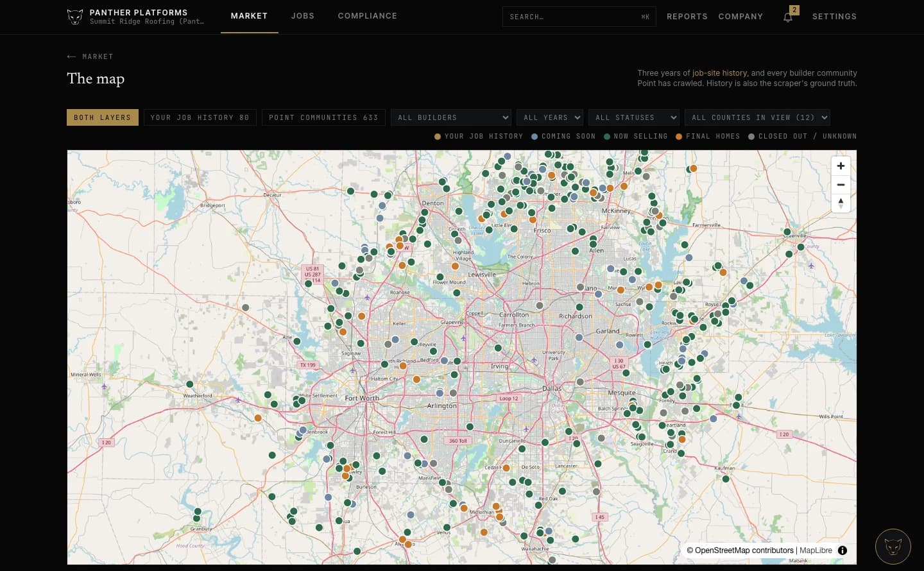Show only Your Job History 80 layer
Image resolution: width=924 pixels, height=571 pixels.
tap(200, 117)
